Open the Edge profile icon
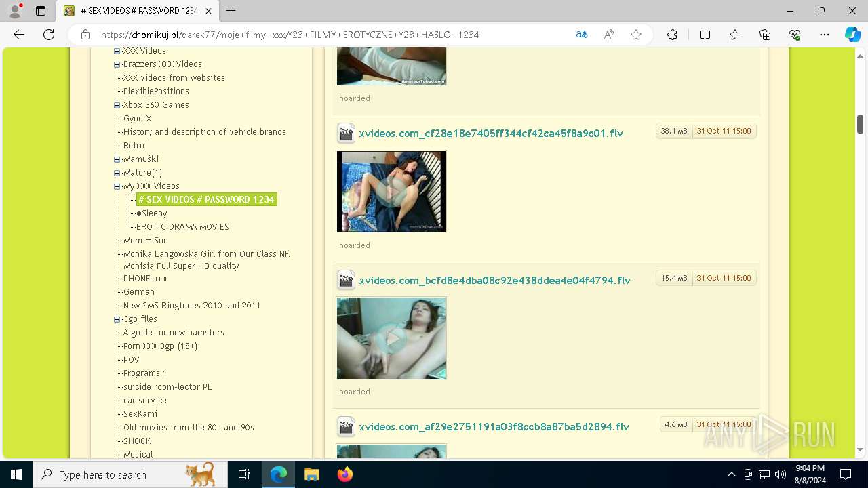868x488 pixels. click(x=15, y=11)
